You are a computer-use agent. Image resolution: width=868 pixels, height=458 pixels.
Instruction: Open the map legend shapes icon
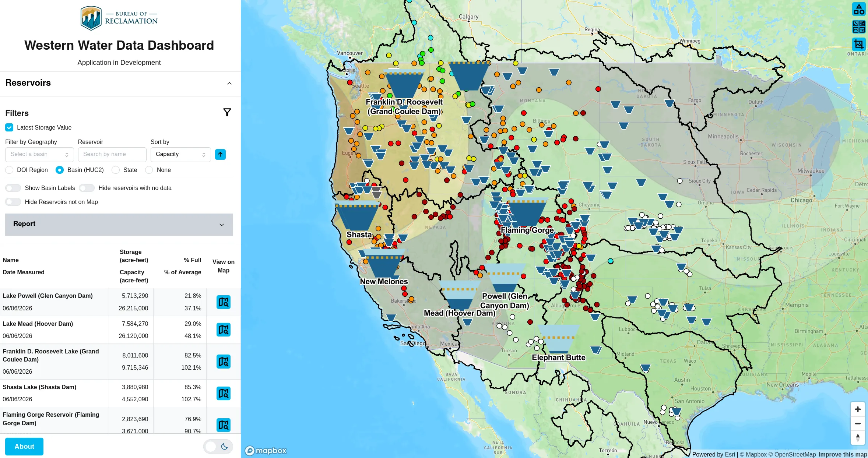point(859,9)
